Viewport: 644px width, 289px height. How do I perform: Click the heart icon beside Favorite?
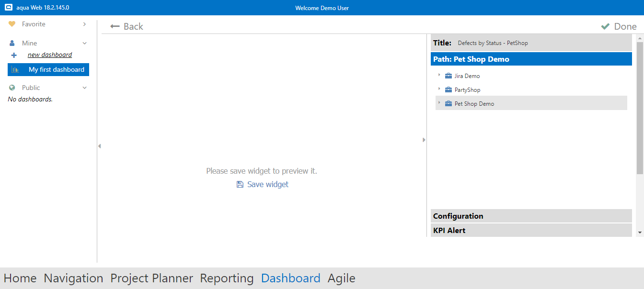pyautogui.click(x=12, y=24)
